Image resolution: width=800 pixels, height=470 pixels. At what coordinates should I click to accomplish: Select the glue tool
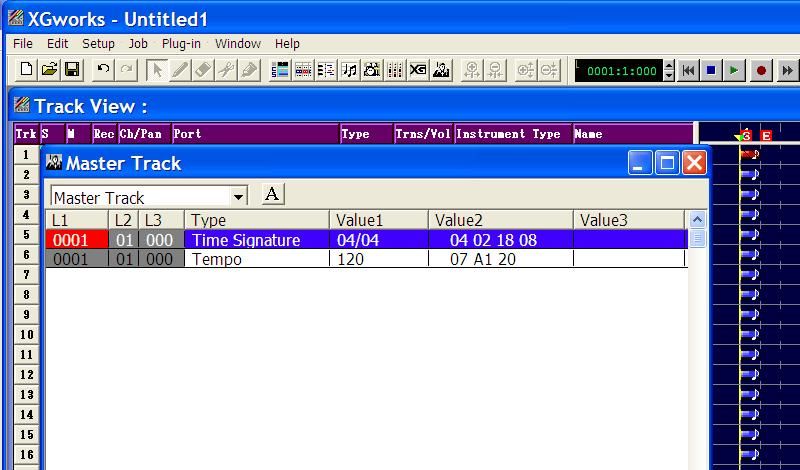pos(248,70)
